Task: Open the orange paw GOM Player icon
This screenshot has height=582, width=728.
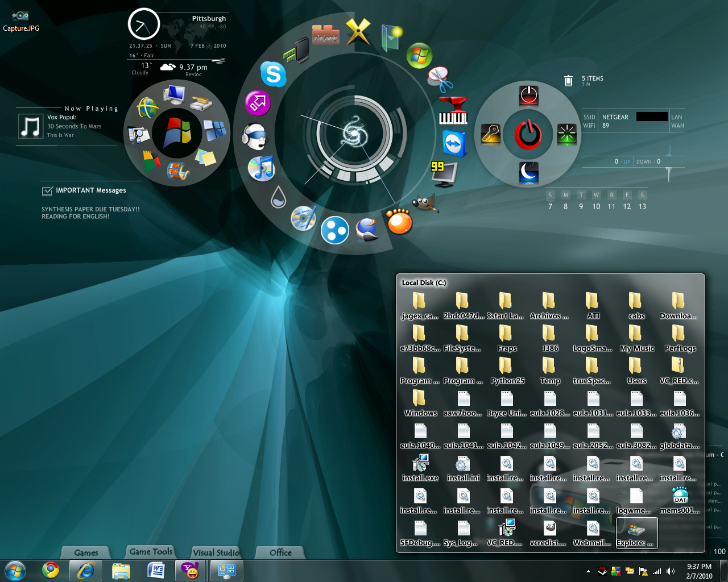Action: [399, 221]
